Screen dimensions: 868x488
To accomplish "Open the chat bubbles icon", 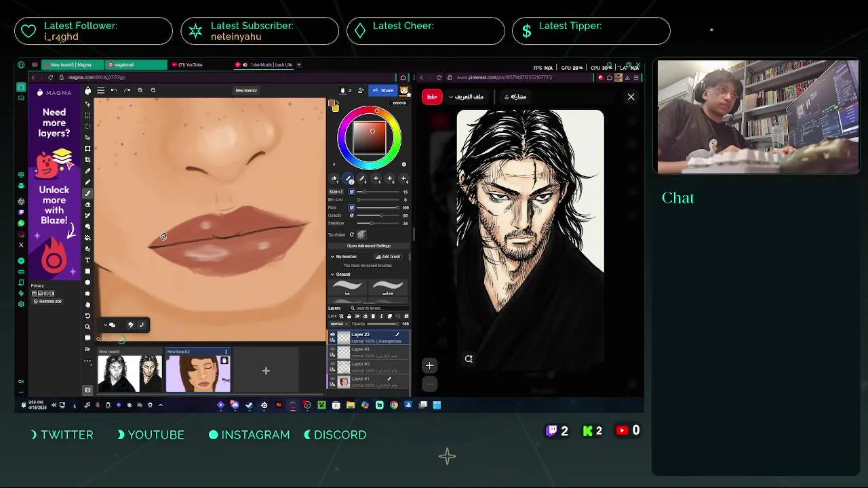I will pyautogui.click(x=113, y=325).
